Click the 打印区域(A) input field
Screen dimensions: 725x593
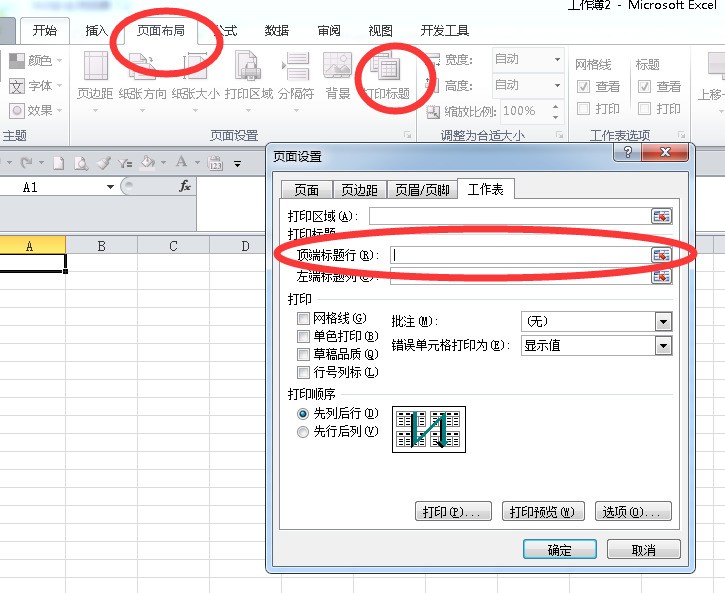coord(510,216)
